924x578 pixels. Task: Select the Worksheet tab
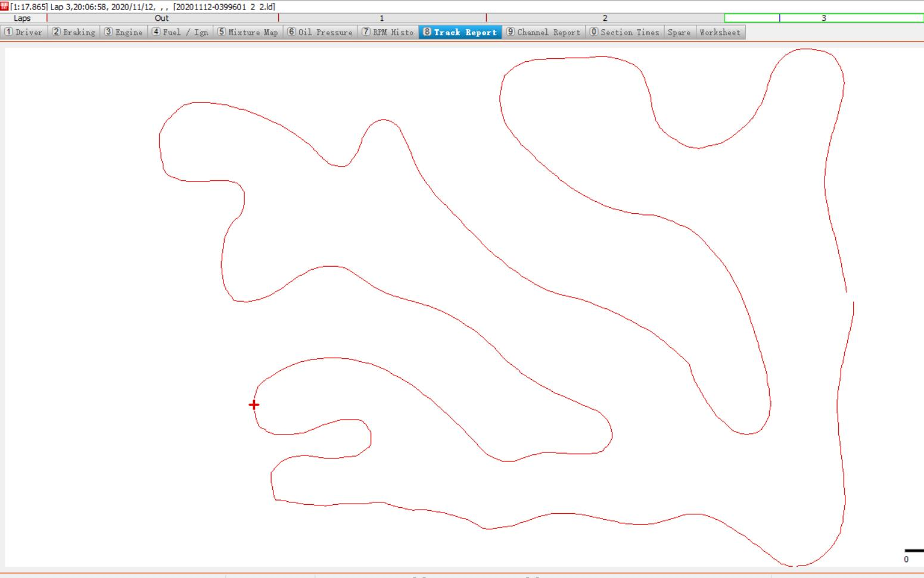pos(720,32)
